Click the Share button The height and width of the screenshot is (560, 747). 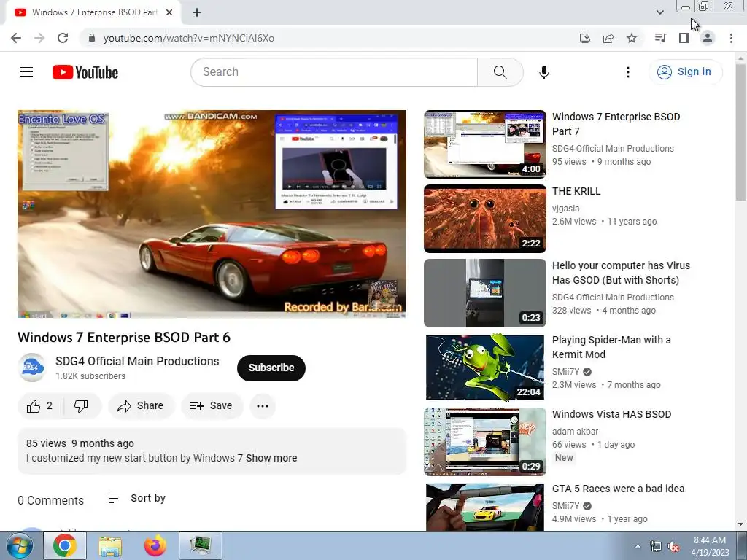coord(141,405)
